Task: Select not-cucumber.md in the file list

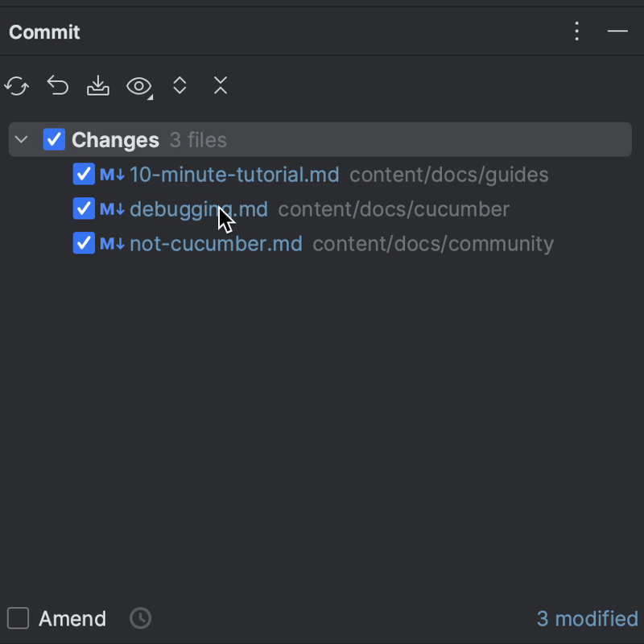Action: click(x=214, y=243)
